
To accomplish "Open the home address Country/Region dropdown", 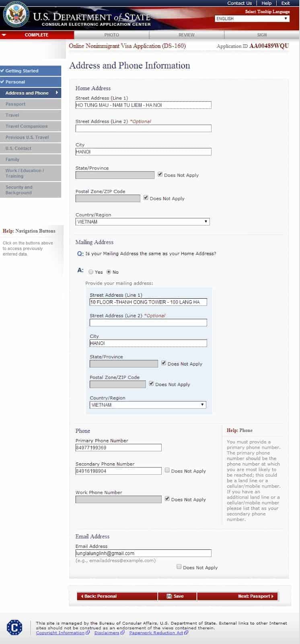I will click(143, 222).
